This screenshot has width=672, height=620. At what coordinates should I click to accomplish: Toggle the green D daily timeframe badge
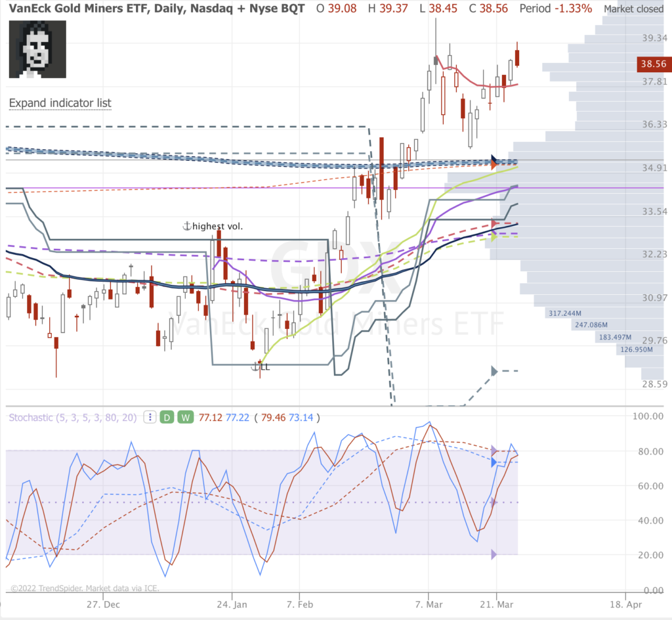tap(167, 417)
